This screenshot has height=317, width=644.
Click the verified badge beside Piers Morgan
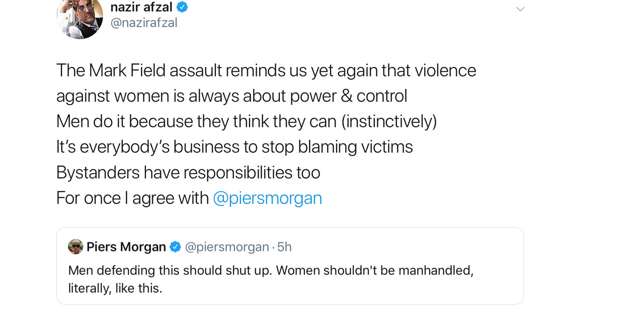pos(175,247)
